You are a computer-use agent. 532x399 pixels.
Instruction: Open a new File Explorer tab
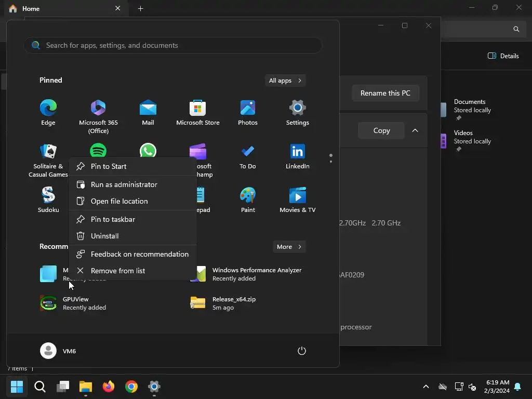point(140,8)
